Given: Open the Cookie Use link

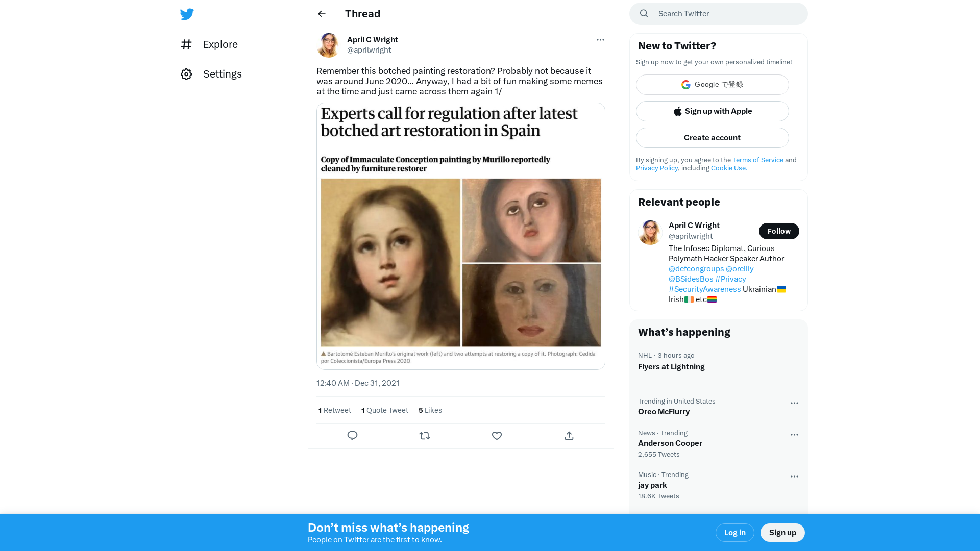Looking at the screenshot, I should coord(729,168).
